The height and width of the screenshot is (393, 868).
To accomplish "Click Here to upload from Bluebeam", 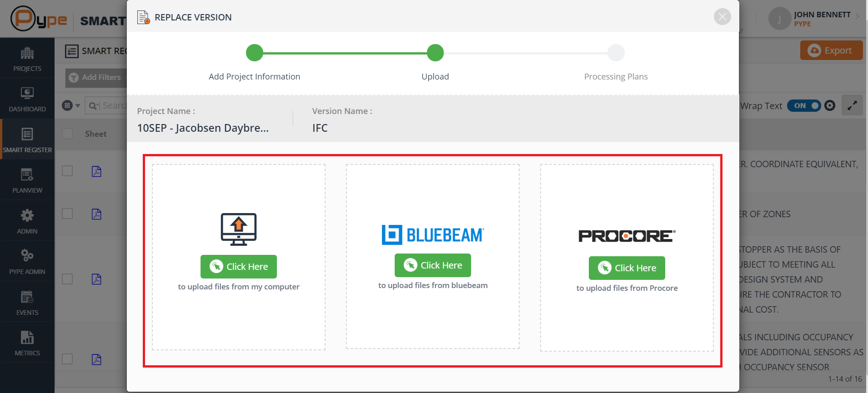I will 433,265.
